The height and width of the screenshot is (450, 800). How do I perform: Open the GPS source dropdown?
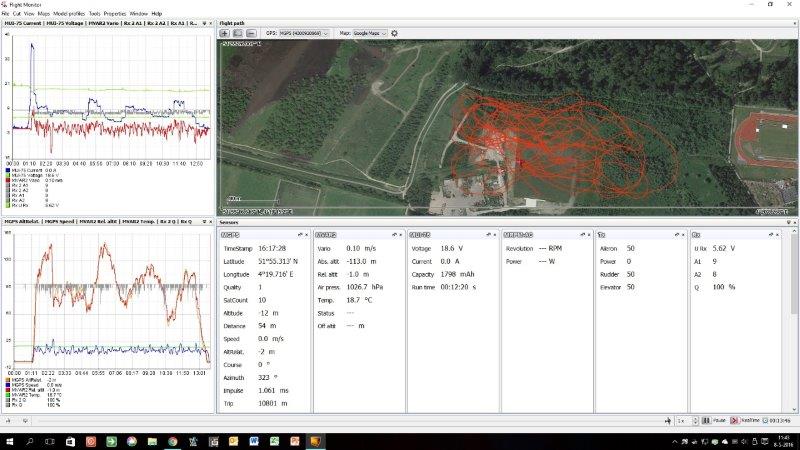pyautogui.click(x=304, y=33)
